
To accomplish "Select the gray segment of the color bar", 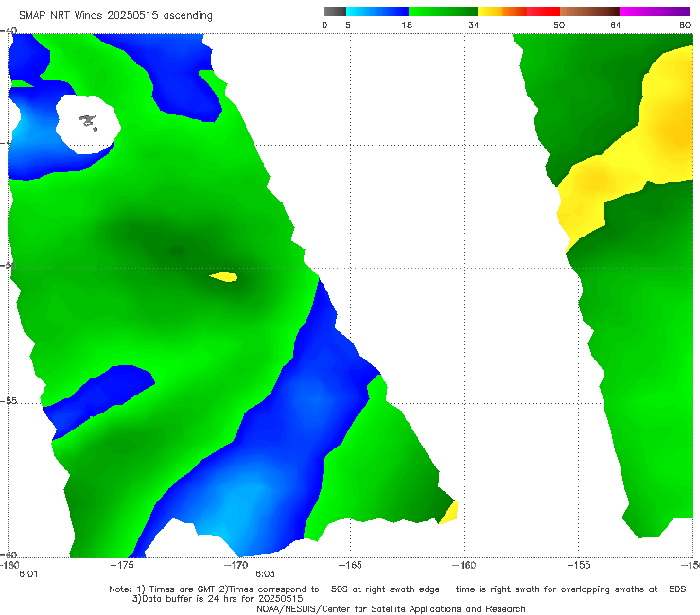I will [x=334, y=11].
